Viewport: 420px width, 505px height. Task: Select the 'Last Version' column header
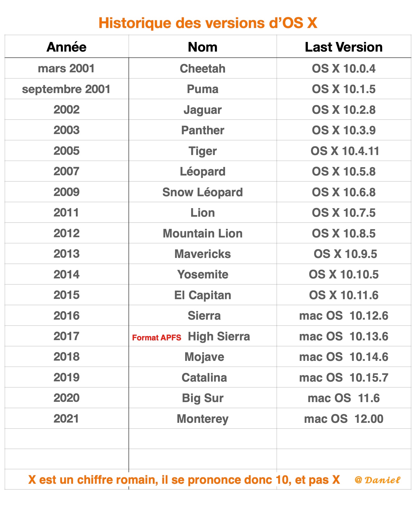[x=344, y=47]
